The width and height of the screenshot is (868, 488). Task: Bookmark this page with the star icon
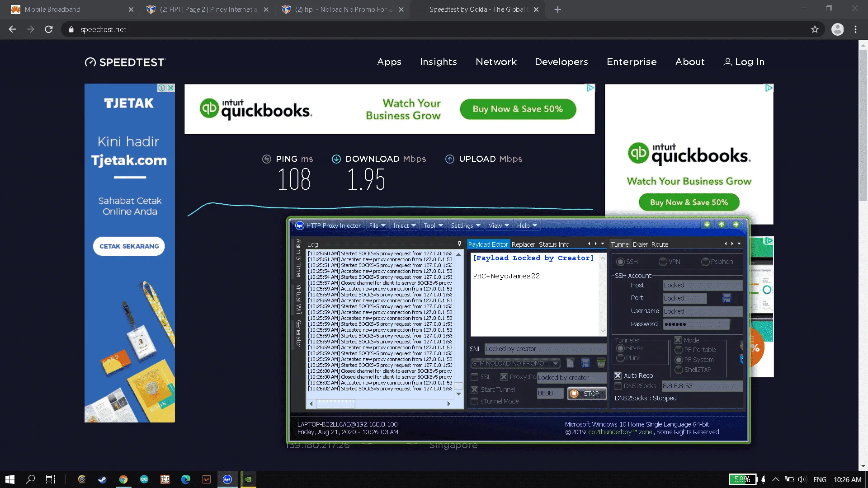coord(815,29)
